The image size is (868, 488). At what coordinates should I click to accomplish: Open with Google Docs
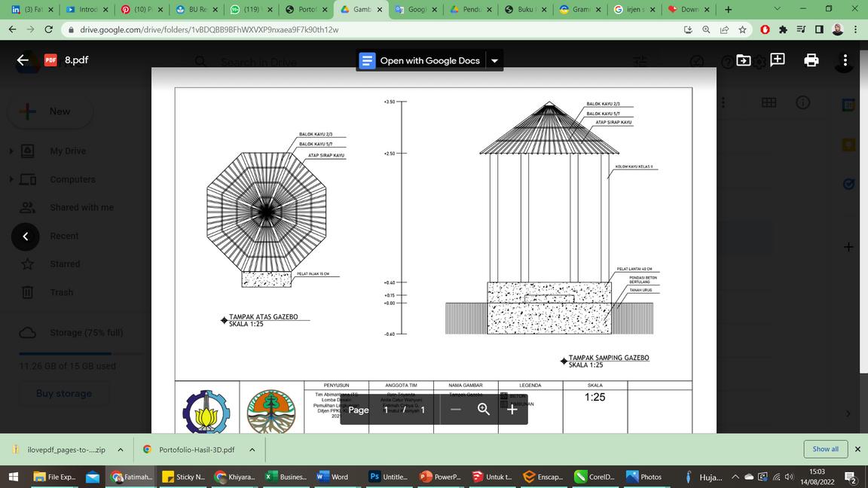tap(420, 60)
